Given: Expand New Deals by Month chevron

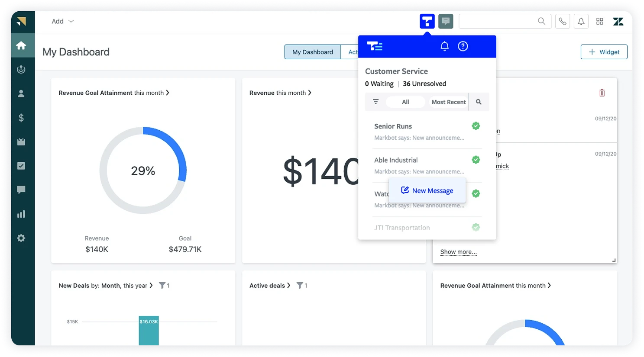Looking at the screenshot, I should point(151,286).
